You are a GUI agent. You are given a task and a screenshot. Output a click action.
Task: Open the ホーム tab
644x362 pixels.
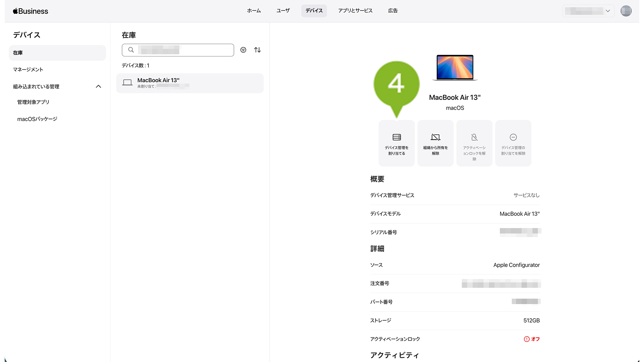[254, 11]
